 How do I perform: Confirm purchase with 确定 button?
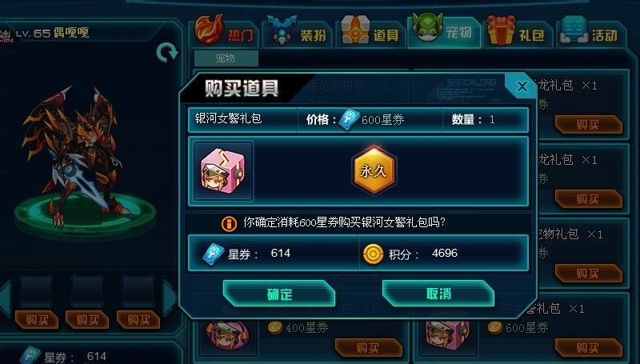(279, 294)
